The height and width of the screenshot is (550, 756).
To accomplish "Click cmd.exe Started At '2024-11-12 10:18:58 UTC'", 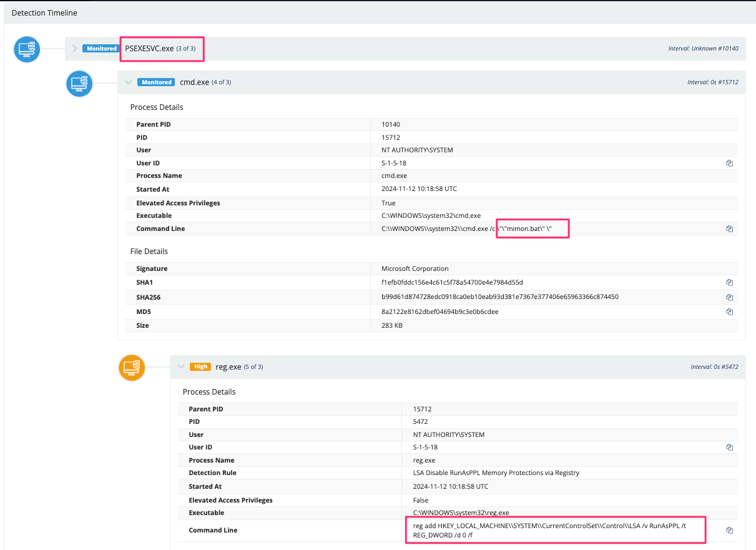I will [419, 189].
